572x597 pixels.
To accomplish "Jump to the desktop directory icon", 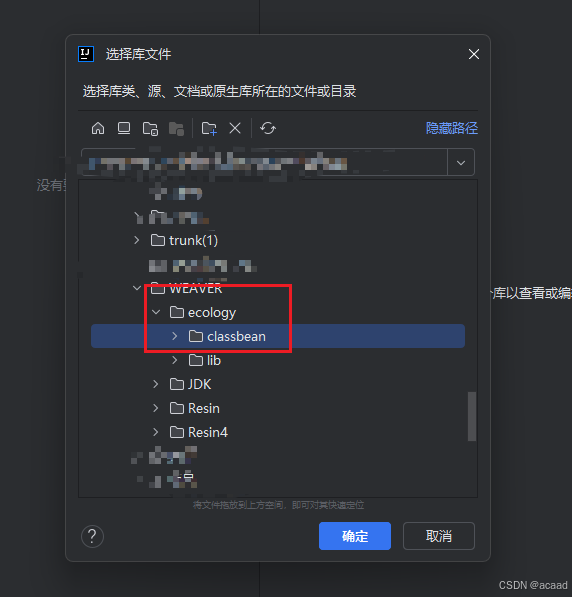I will [x=124, y=128].
